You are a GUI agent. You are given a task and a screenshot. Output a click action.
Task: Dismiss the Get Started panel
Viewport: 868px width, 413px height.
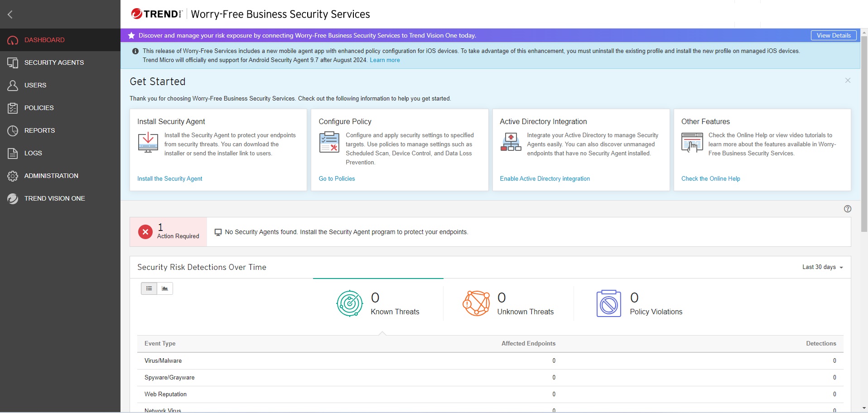848,81
